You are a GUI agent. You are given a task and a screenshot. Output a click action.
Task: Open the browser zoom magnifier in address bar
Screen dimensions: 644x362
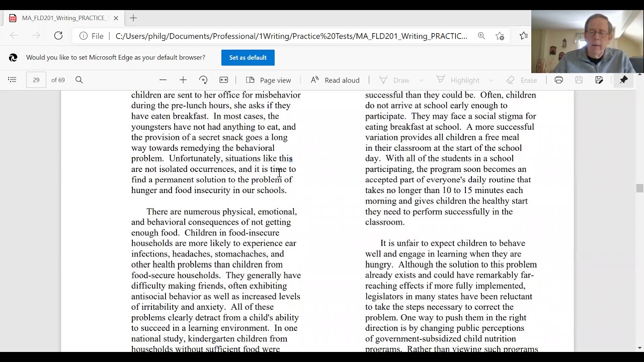[481, 36]
